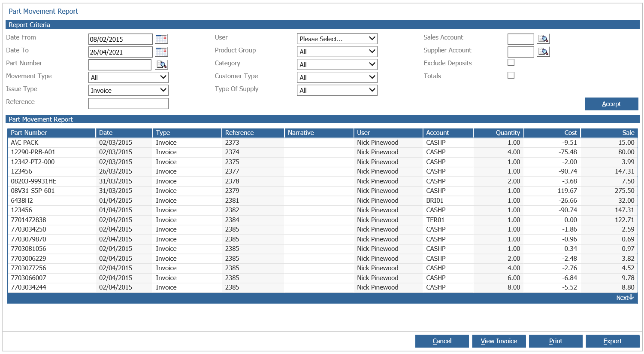The width and height of the screenshot is (644, 354).
Task: Select part number 7703034250
Action: tap(28, 229)
